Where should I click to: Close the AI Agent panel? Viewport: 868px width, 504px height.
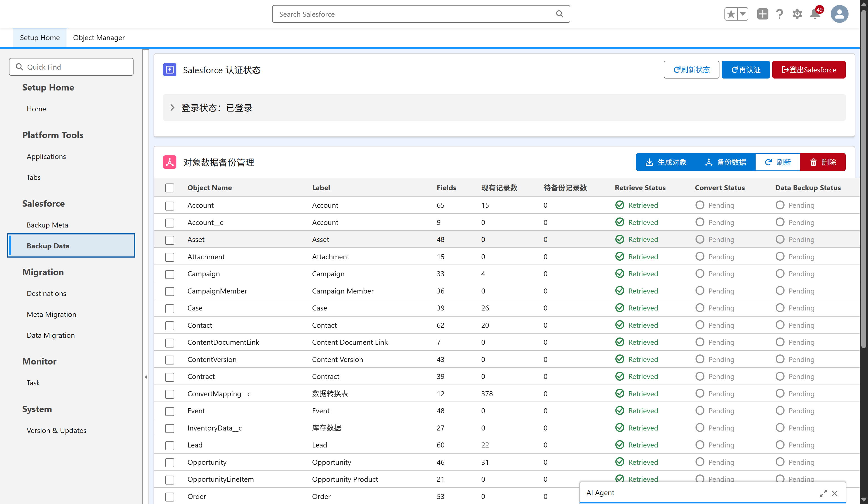(x=835, y=493)
